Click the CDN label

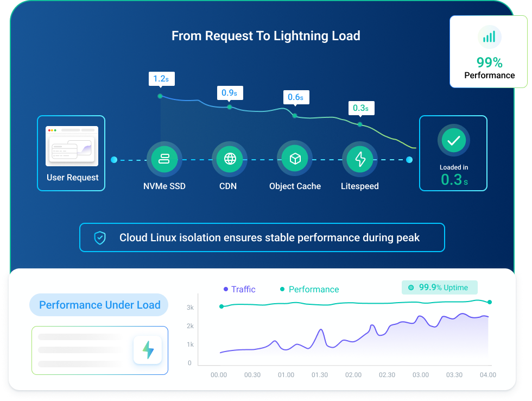pos(228,186)
